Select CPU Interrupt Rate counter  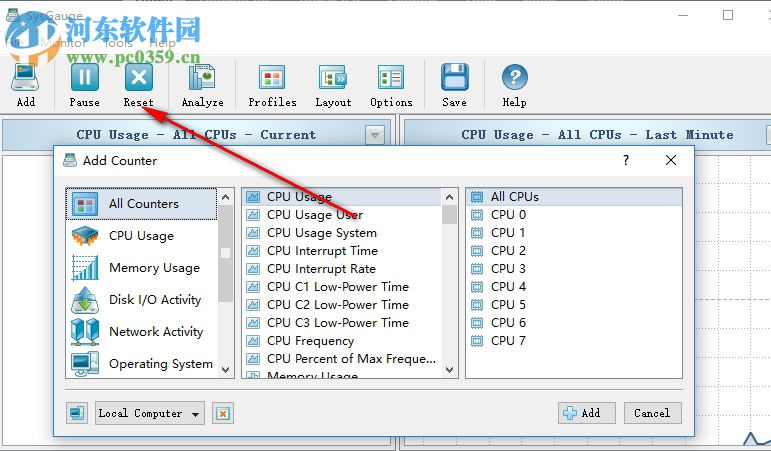(x=342, y=269)
